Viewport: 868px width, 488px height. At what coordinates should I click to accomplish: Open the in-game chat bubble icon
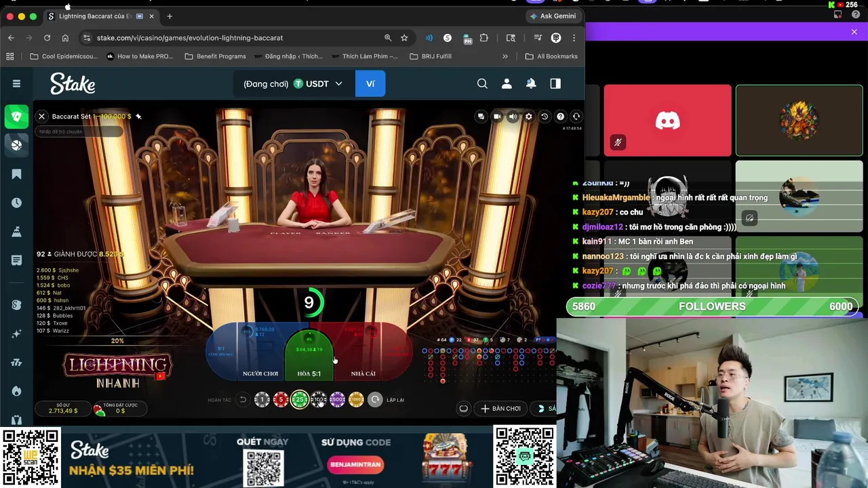click(x=481, y=117)
